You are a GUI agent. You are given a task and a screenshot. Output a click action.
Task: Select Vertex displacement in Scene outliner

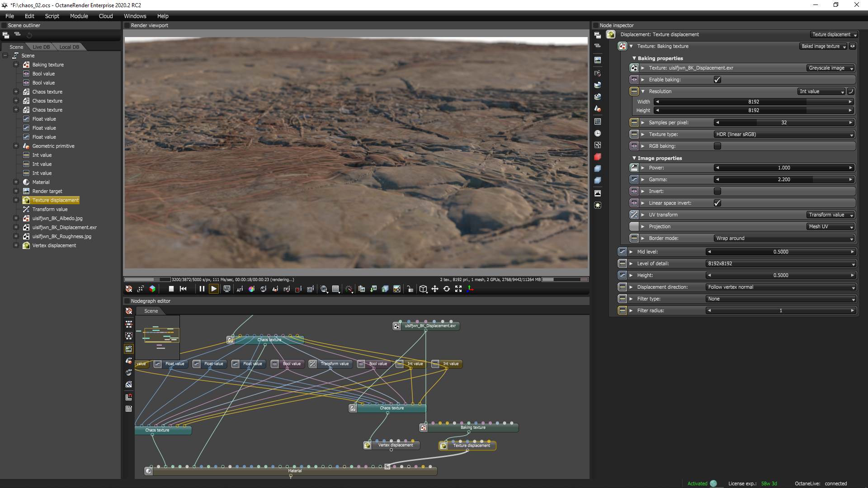54,245
